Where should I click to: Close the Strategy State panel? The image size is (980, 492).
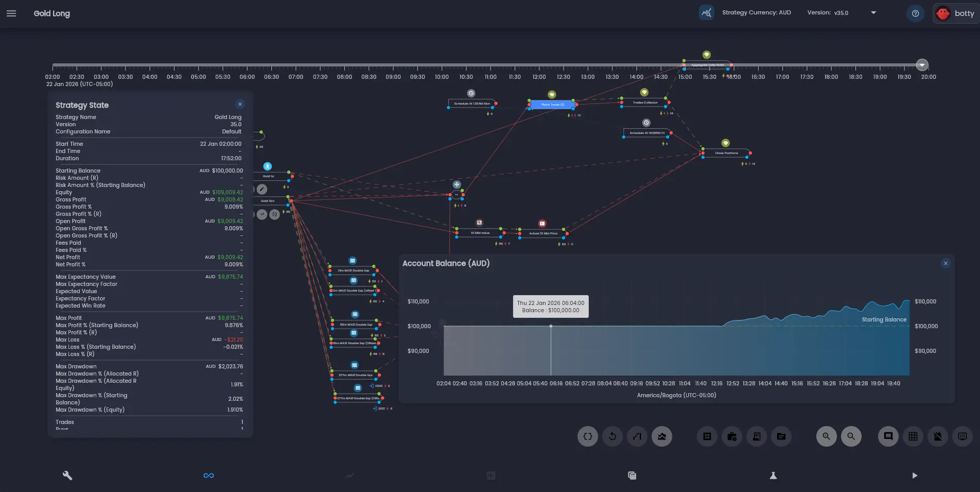240,104
